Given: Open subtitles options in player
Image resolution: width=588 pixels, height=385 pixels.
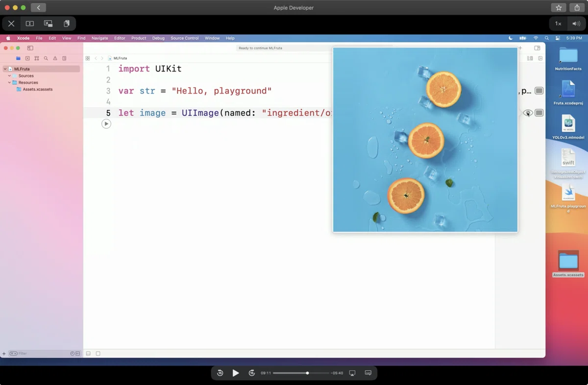Looking at the screenshot, I should click(x=368, y=373).
